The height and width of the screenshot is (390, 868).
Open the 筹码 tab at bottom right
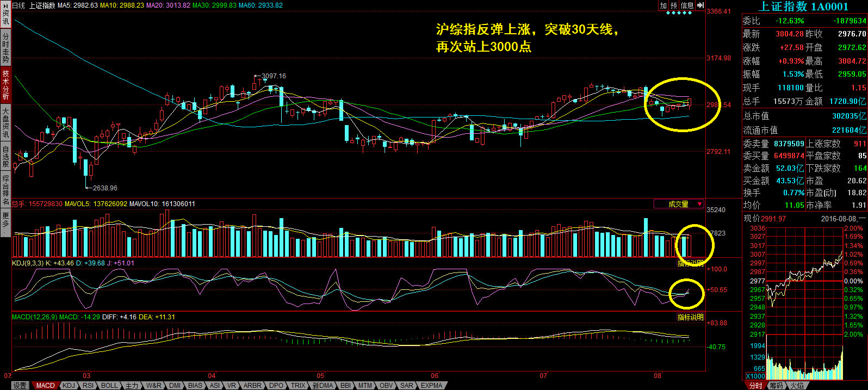click(776, 386)
